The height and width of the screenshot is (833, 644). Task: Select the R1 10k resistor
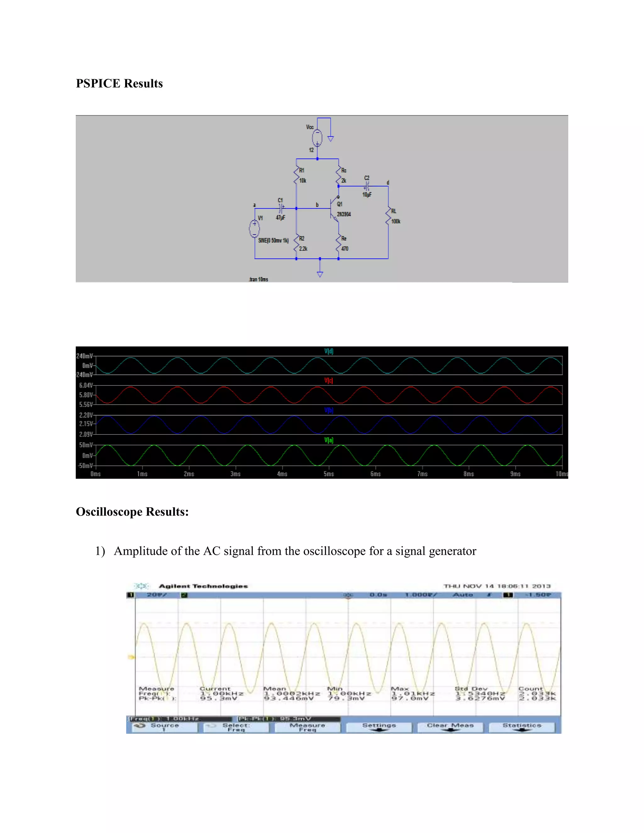(x=297, y=175)
